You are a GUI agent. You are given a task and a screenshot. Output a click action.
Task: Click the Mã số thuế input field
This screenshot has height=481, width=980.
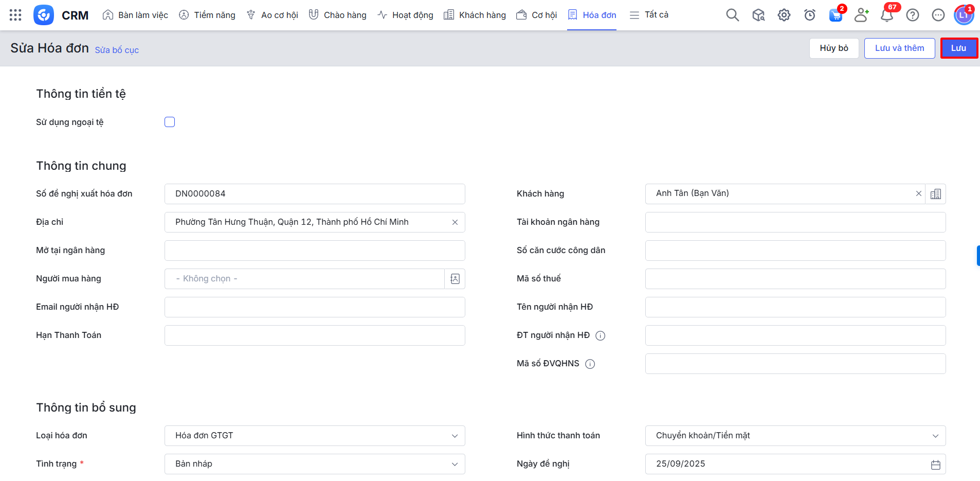click(795, 279)
